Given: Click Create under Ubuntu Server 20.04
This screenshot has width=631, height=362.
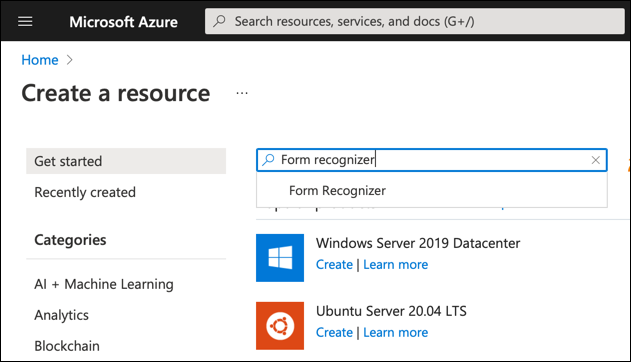Looking at the screenshot, I should (x=334, y=333).
